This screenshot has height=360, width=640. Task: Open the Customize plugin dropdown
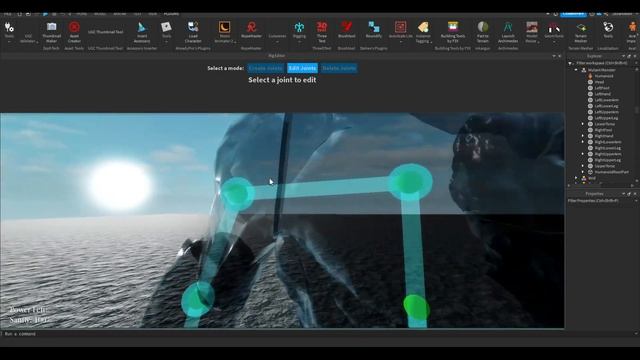point(277,38)
